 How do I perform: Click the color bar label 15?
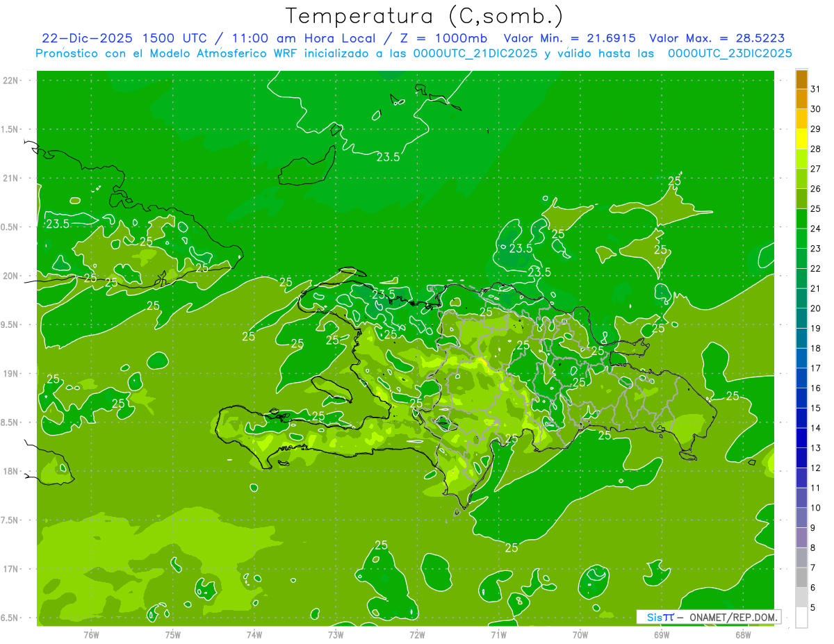tap(815, 408)
